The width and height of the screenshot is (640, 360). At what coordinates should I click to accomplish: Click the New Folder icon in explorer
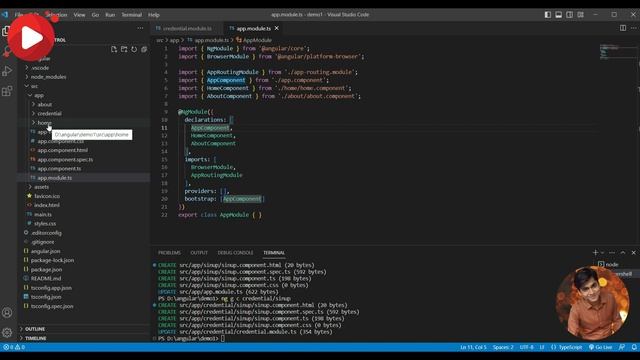pyautogui.click(x=124, y=49)
